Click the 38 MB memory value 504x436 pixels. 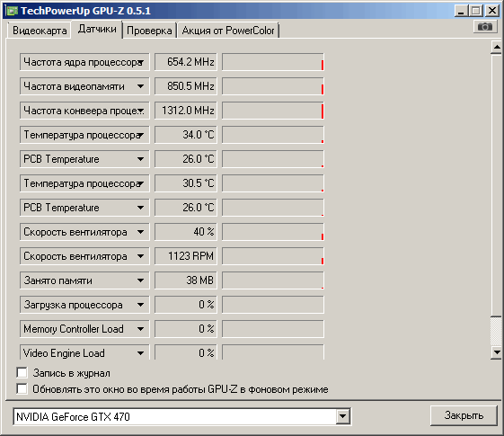tap(186, 280)
